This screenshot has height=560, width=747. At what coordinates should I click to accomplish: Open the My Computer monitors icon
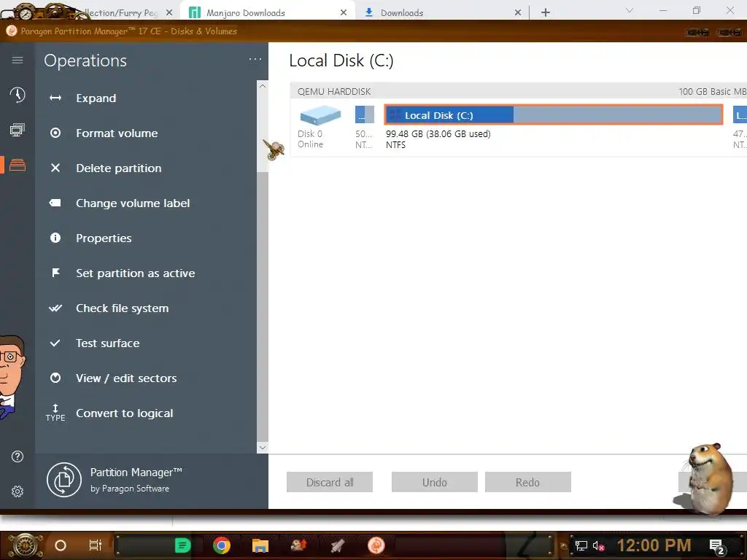pos(18,130)
